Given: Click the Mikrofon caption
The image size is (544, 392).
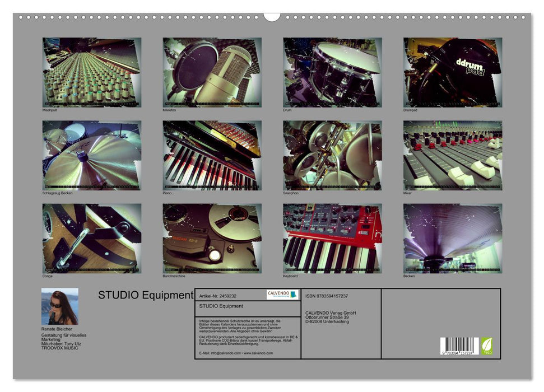Looking at the screenshot, I should tap(169, 110).
